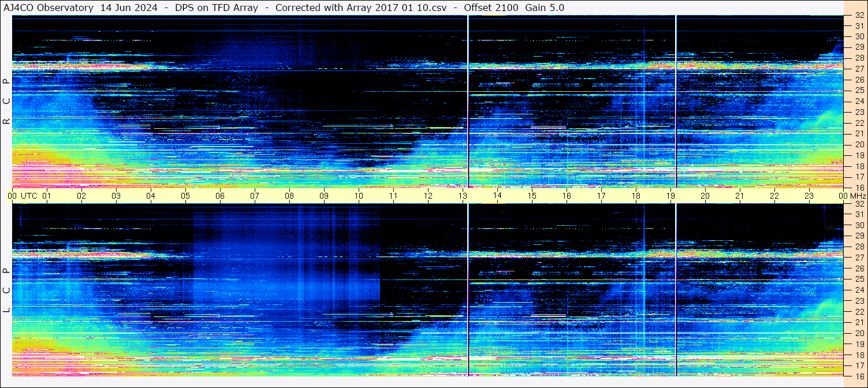Click the white gap line after 13 UTC in RCP panel
The image size is (868, 388).
(x=468, y=101)
